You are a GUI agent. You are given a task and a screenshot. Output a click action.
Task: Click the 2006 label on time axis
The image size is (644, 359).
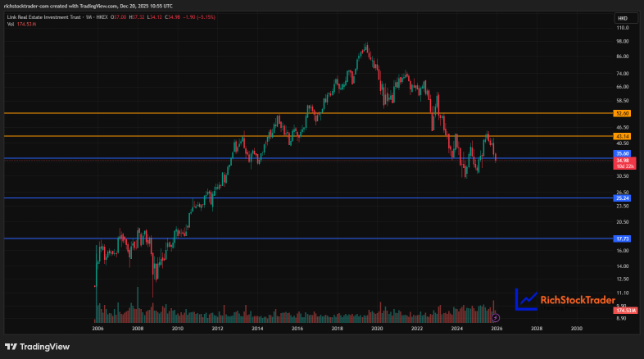pyautogui.click(x=98, y=328)
